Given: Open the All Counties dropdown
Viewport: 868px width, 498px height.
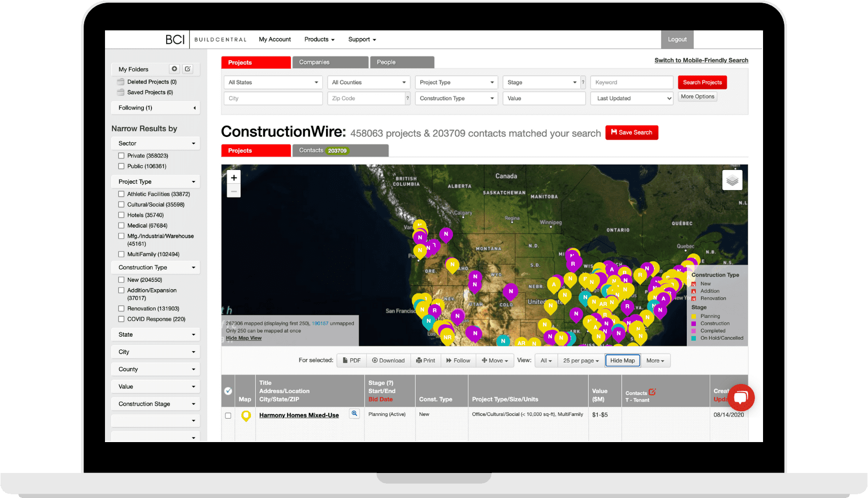Looking at the screenshot, I should 369,83.
